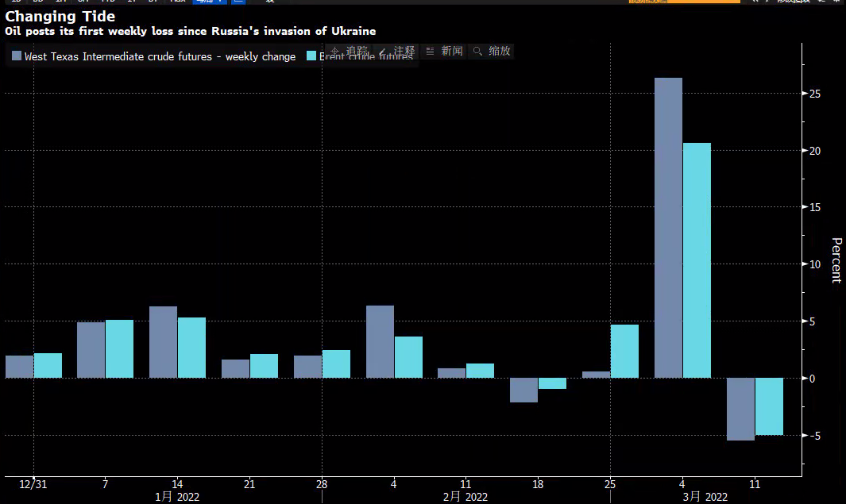The width and height of the screenshot is (846, 504).
Task: Select the negative WTI bar for March 11
Action: pyautogui.click(x=740, y=408)
